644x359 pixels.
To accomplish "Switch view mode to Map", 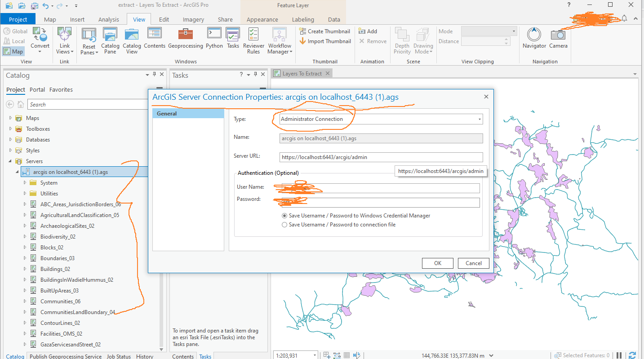I will pyautogui.click(x=13, y=51).
